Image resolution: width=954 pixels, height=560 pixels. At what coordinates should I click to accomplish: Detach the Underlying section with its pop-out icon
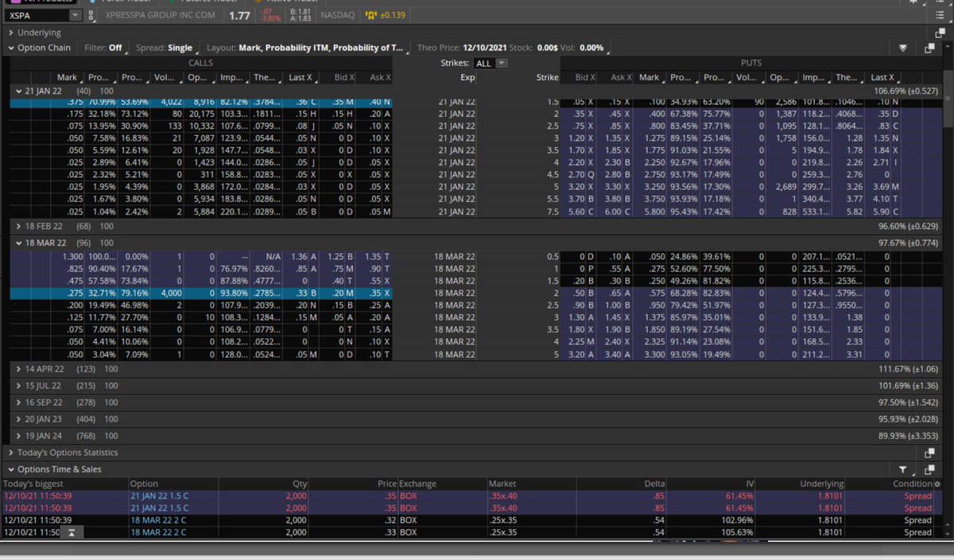point(940,33)
